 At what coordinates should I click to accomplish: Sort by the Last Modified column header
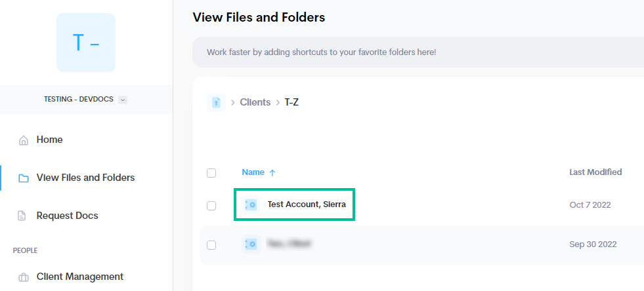595,172
